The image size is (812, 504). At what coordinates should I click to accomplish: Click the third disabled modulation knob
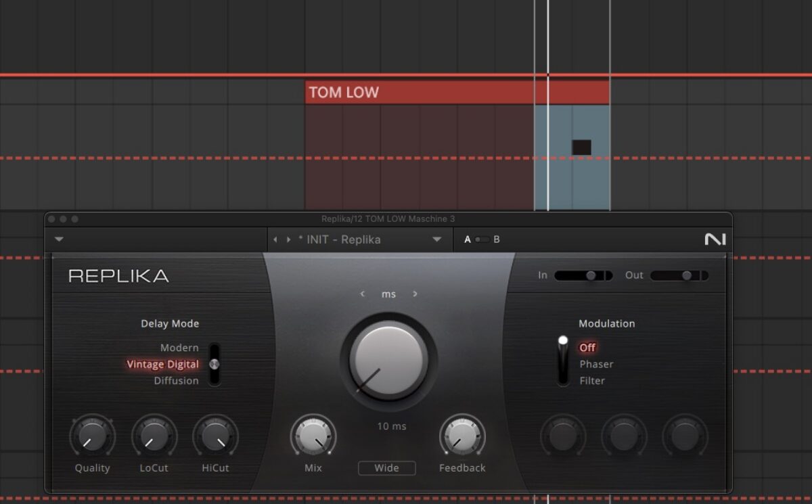pos(685,436)
